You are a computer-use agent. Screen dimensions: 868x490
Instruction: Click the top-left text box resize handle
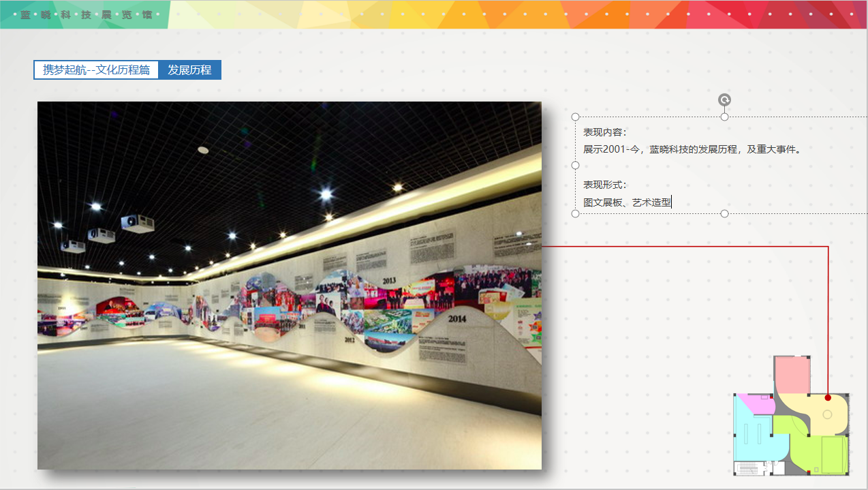[575, 117]
